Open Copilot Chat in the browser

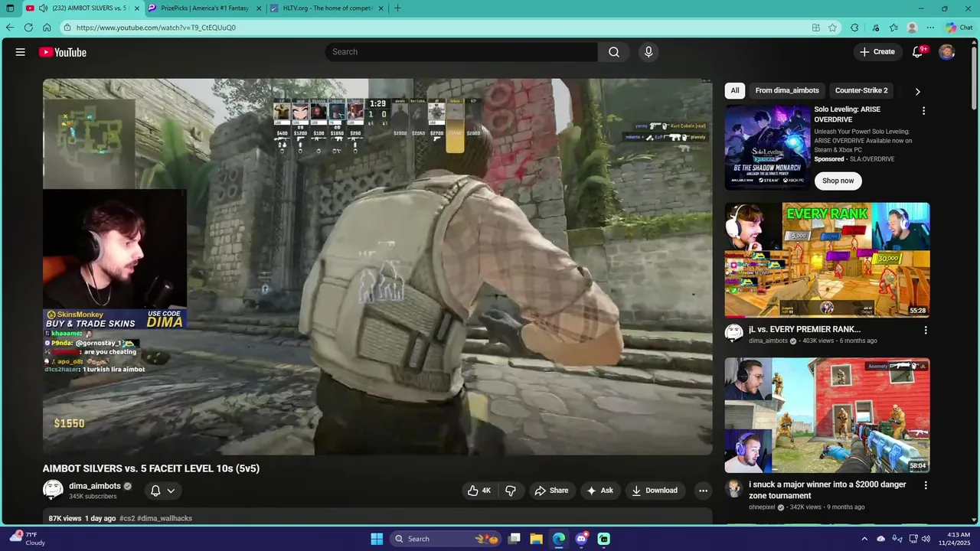[x=959, y=28]
